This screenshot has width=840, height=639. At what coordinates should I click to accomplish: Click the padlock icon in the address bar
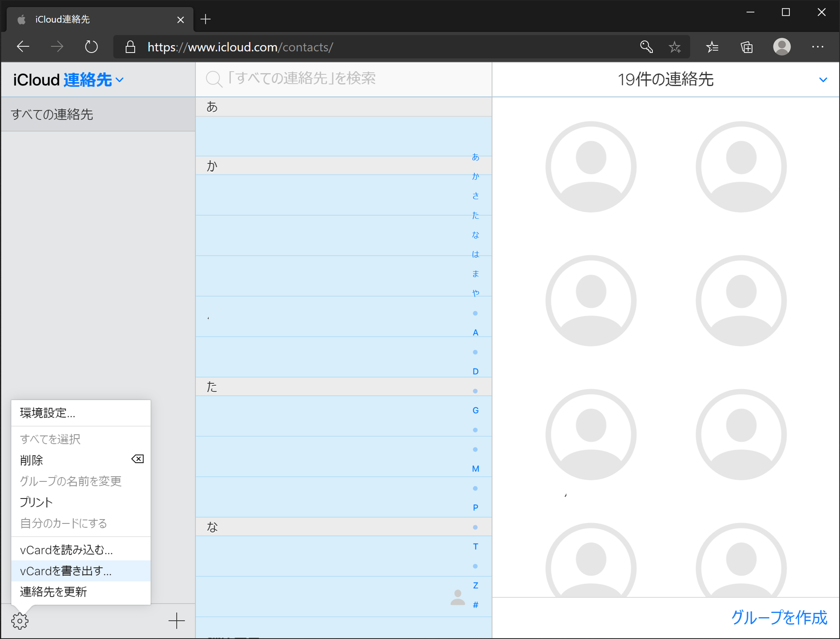[x=130, y=47]
